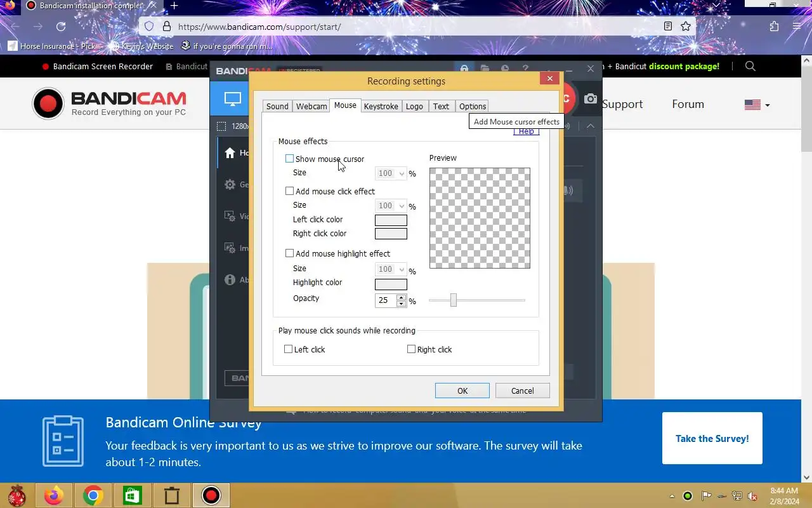This screenshot has width=812, height=508.
Task: Open the Forum link on the website
Action: 688,104
